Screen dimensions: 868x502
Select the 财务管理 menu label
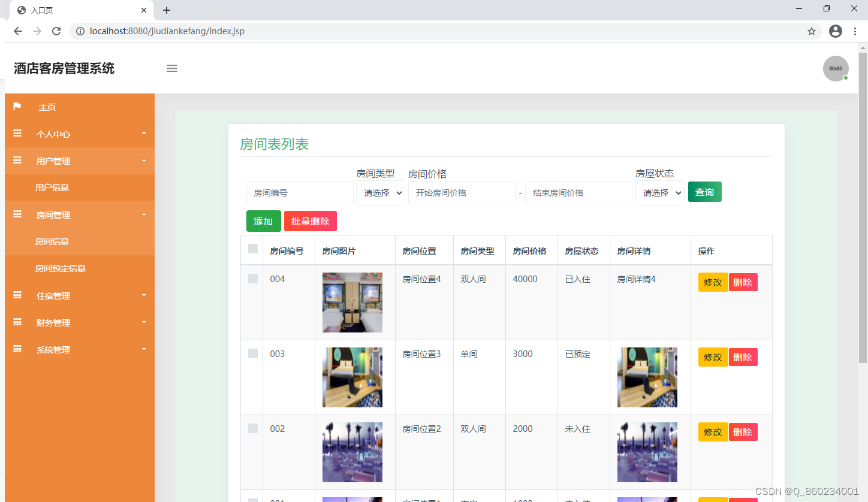(x=53, y=323)
